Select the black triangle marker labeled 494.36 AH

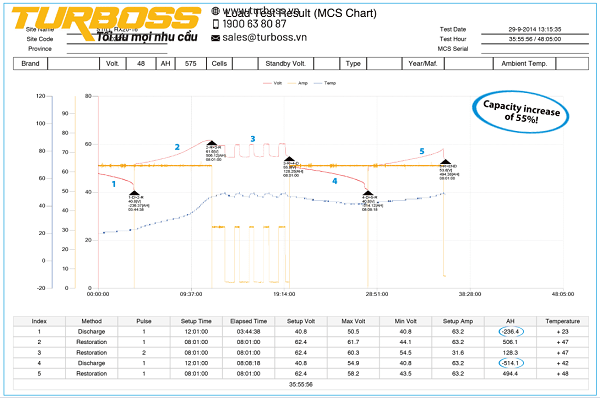(445, 162)
